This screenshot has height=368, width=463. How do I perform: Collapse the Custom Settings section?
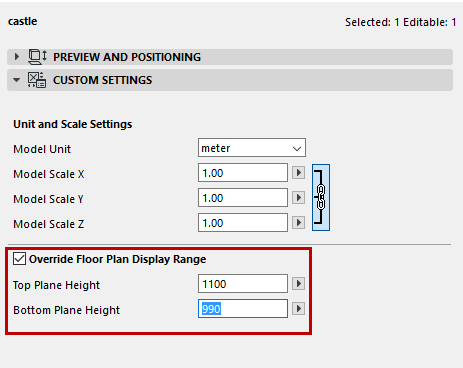coord(16,80)
